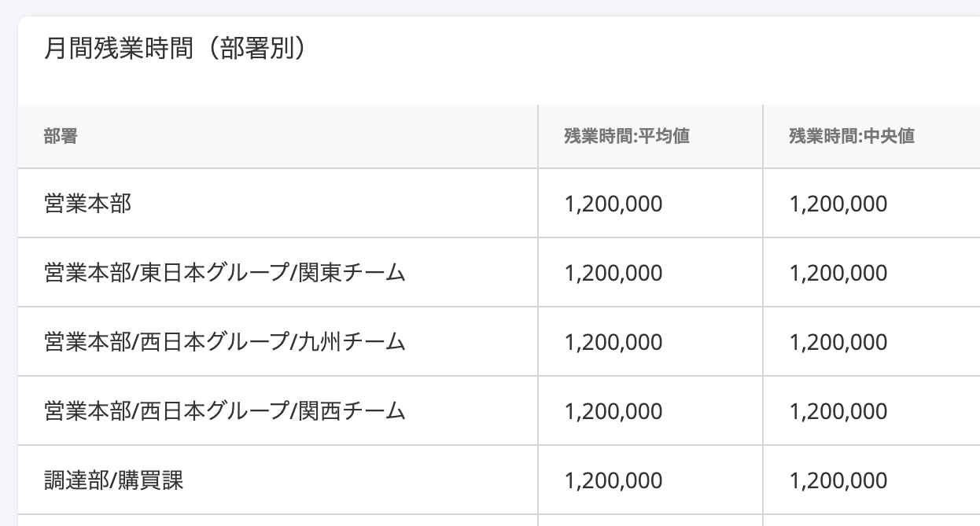Click the 月間残業時間（部署別） panel title
The image size is (980, 526).
(175, 50)
